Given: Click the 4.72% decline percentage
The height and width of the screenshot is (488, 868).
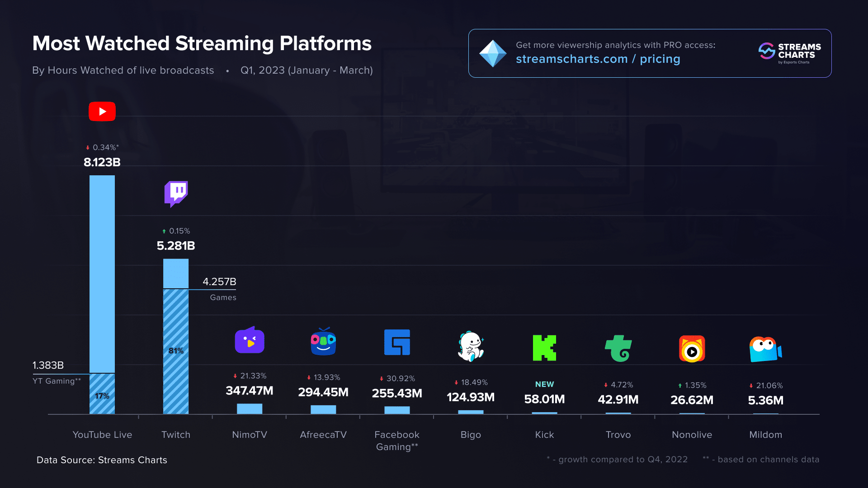Looking at the screenshot, I should [x=622, y=385].
